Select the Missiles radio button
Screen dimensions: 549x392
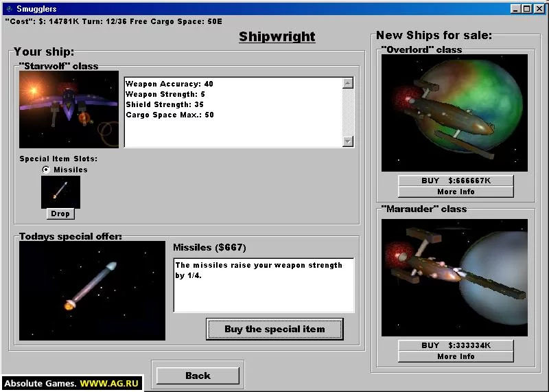46,170
